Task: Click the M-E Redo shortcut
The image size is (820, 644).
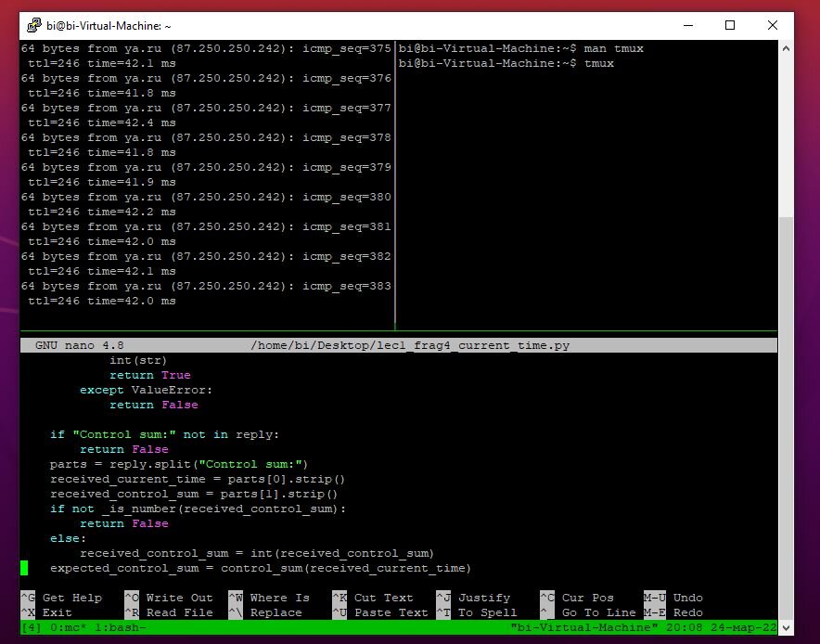Action: [673, 612]
